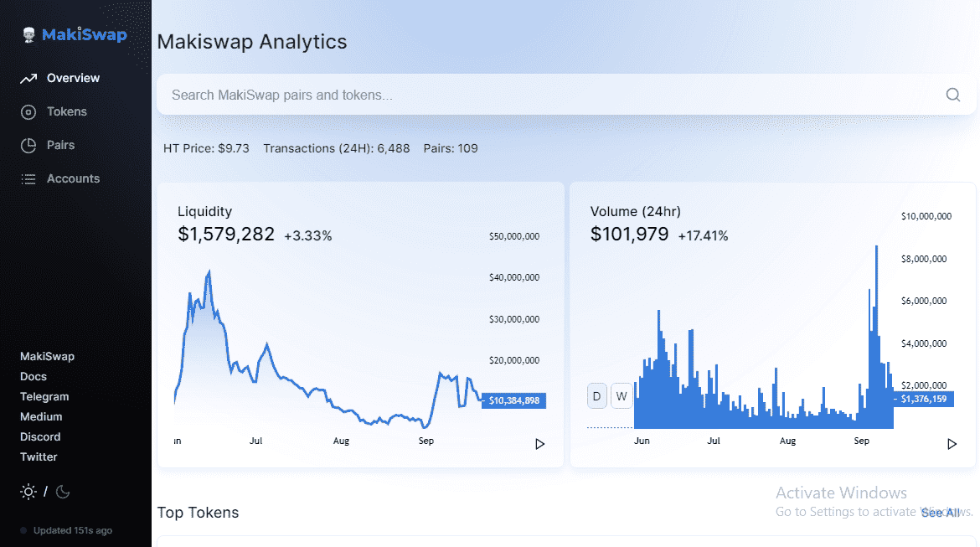The height and width of the screenshot is (547, 980).
Task: Open the Docs link
Action: tap(34, 376)
